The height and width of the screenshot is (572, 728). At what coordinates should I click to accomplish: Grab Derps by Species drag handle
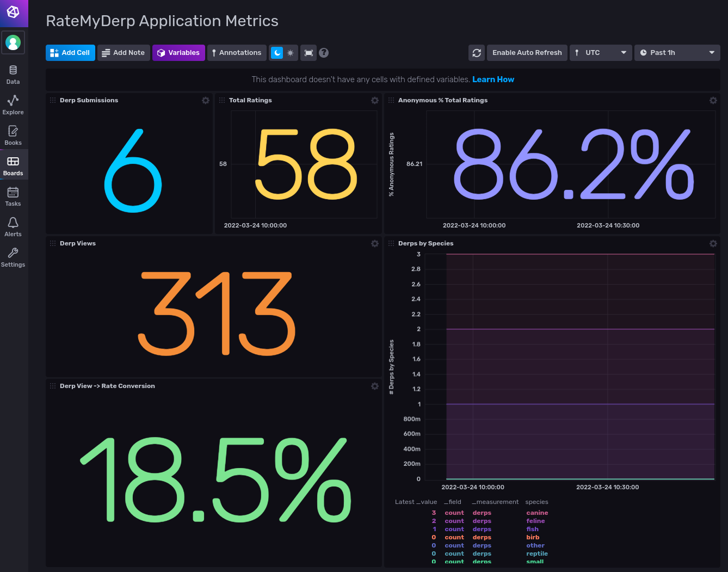[x=391, y=243]
